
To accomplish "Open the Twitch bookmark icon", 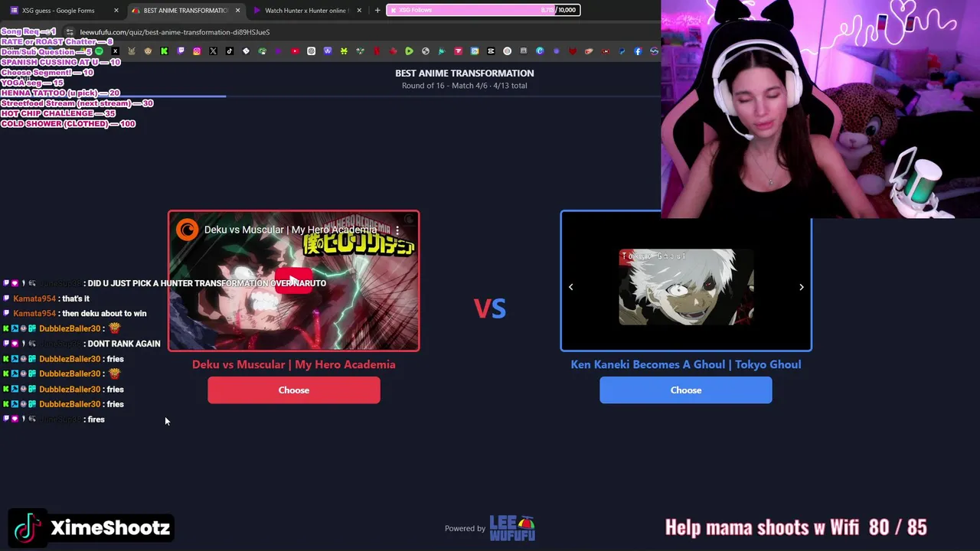I will [x=181, y=51].
